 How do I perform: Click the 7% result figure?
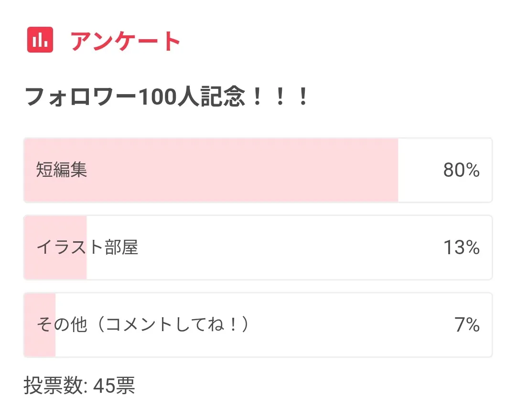tap(467, 325)
